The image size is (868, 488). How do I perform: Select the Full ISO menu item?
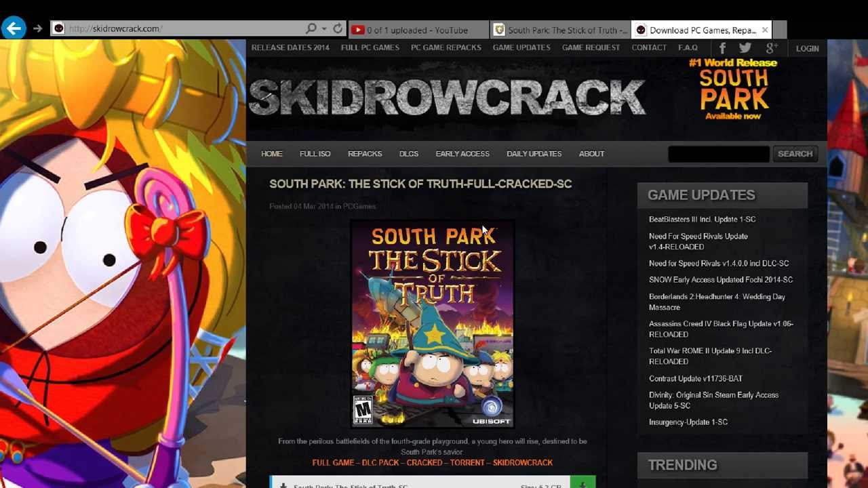315,154
